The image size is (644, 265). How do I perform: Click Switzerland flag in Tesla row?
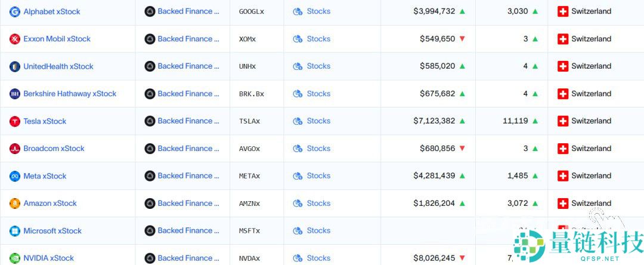pos(563,121)
